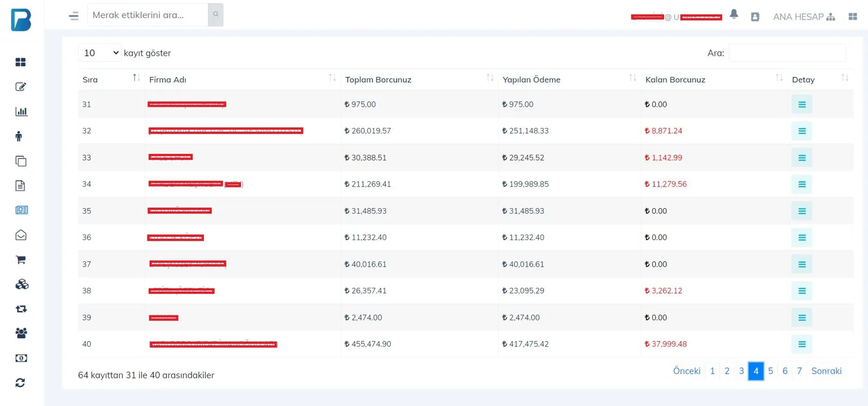Click the Önceki pagination link
This screenshot has height=406, width=868.
(687, 371)
